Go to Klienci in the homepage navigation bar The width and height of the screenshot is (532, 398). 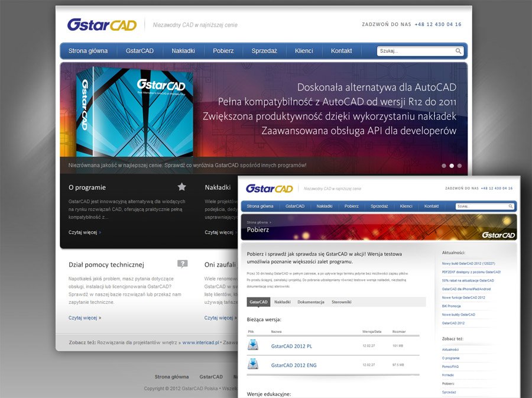click(x=304, y=51)
